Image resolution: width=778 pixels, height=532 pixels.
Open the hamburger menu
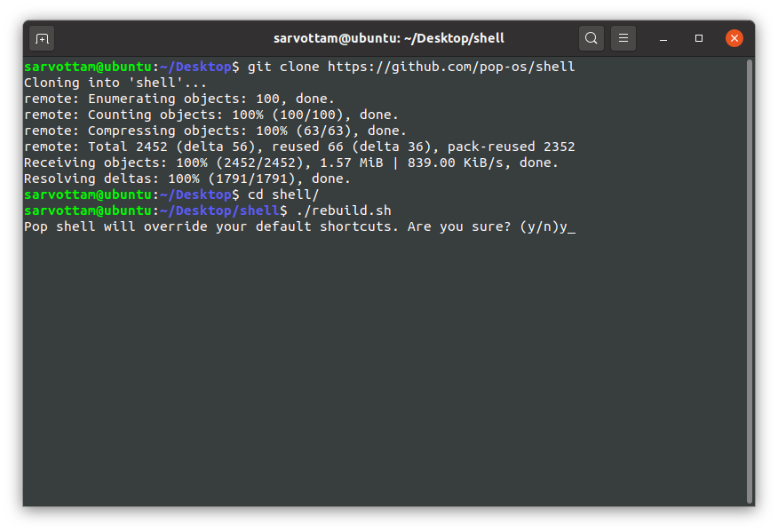pyautogui.click(x=623, y=38)
